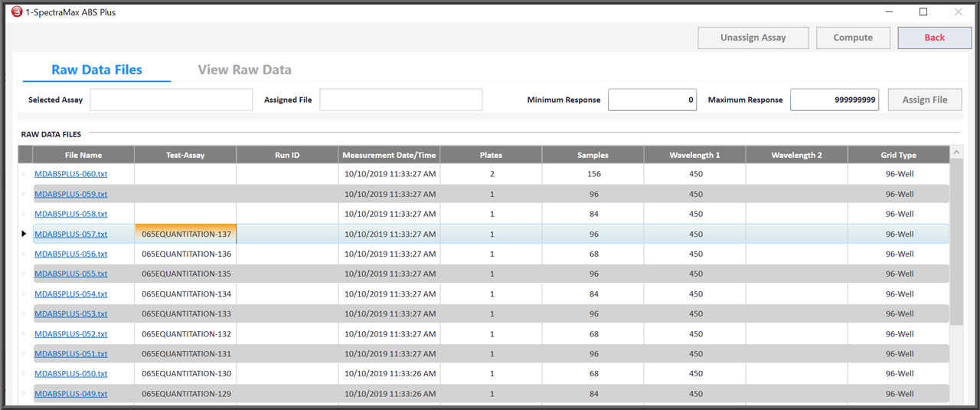Click the Samples value 156
Viewport: 980px width, 410px height.
coord(593,174)
